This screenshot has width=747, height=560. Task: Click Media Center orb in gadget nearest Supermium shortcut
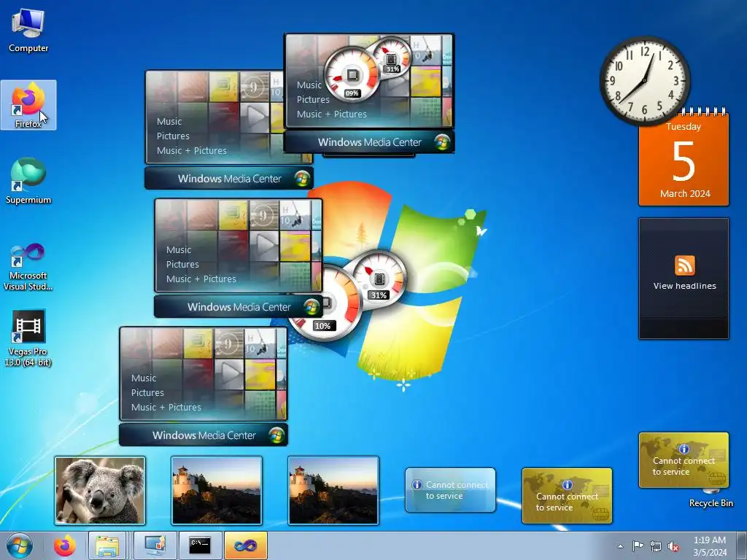click(302, 179)
